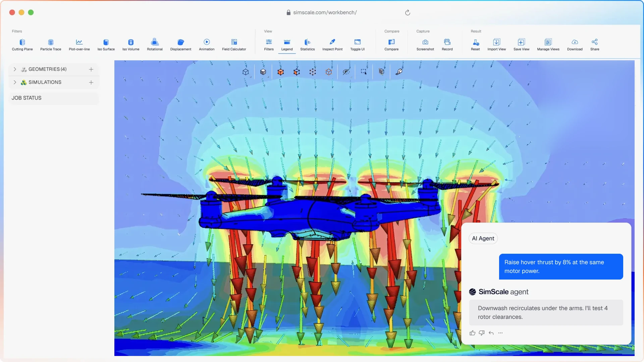Expand the GEOMETRIES (4) tree
The image size is (644, 362).
[15, 69]
